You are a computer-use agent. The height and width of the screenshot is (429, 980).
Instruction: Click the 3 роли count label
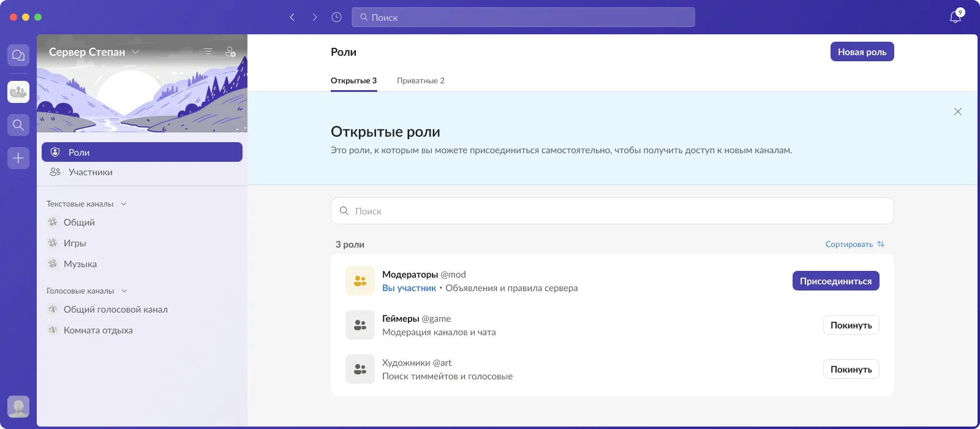[350, 245]
